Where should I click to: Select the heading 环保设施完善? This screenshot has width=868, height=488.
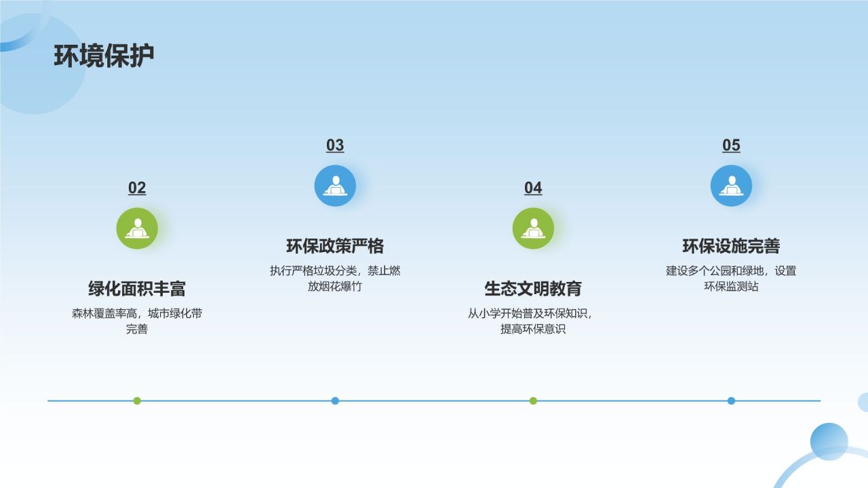point(731,246)
